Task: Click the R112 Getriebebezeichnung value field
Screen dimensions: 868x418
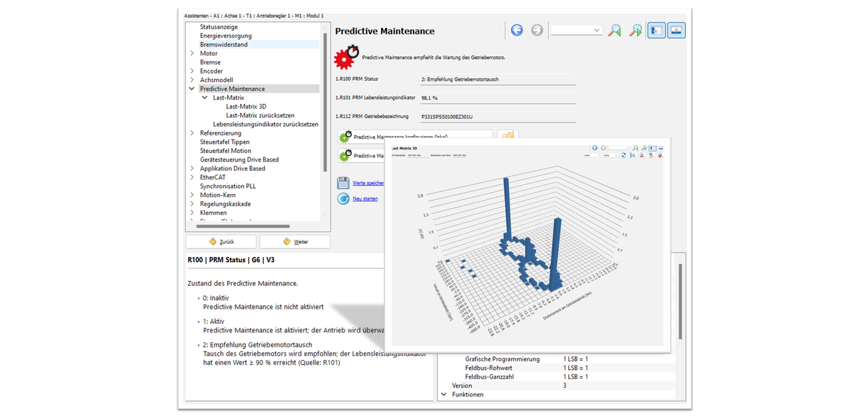Action: pyautogui.click(x=498, y=116)
